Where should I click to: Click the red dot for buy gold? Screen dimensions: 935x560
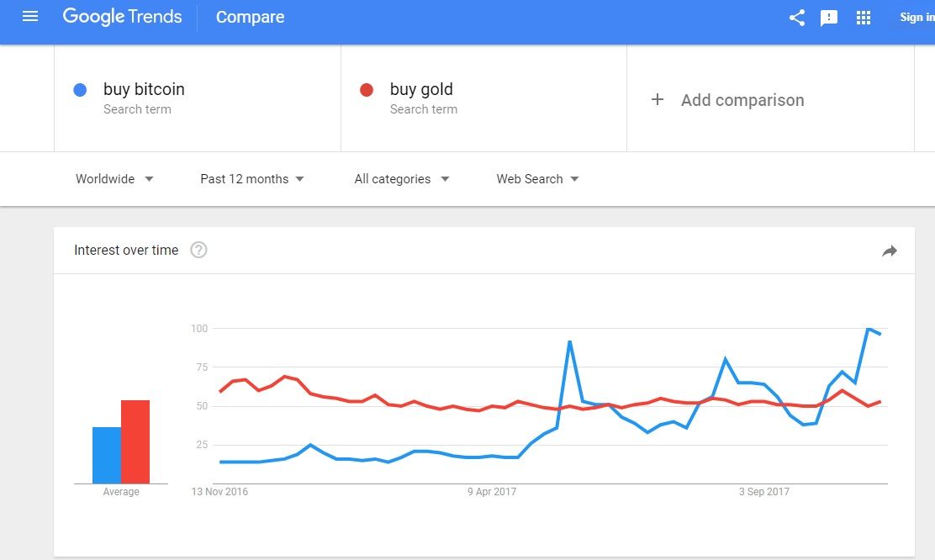click(367, 90)
